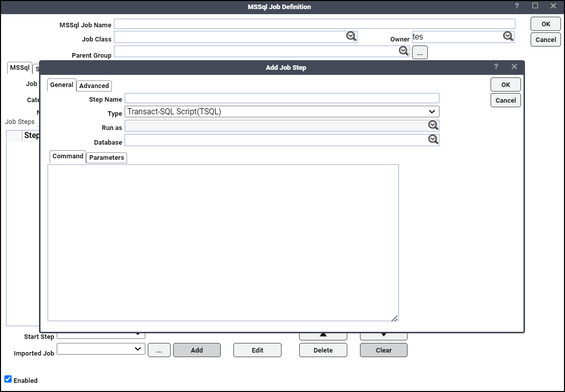Click the Add job step button

[197, 350]
